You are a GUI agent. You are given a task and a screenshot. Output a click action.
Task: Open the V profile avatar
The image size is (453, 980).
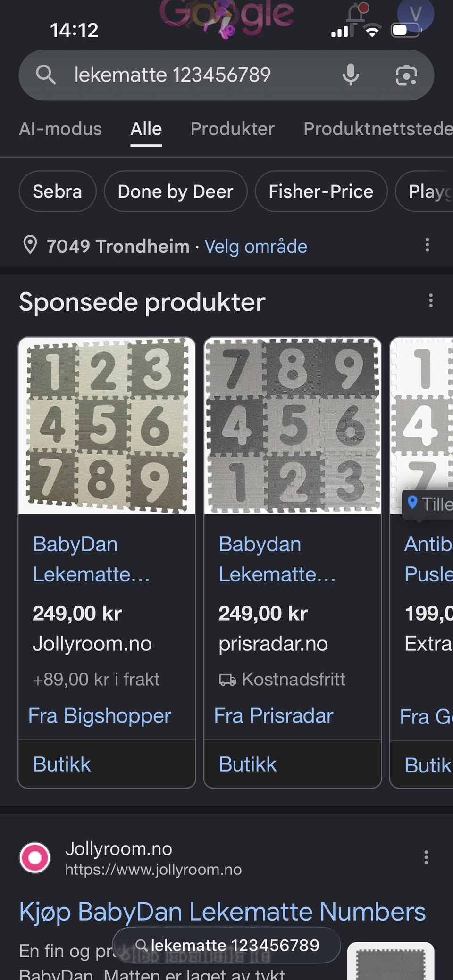[415, 14]
